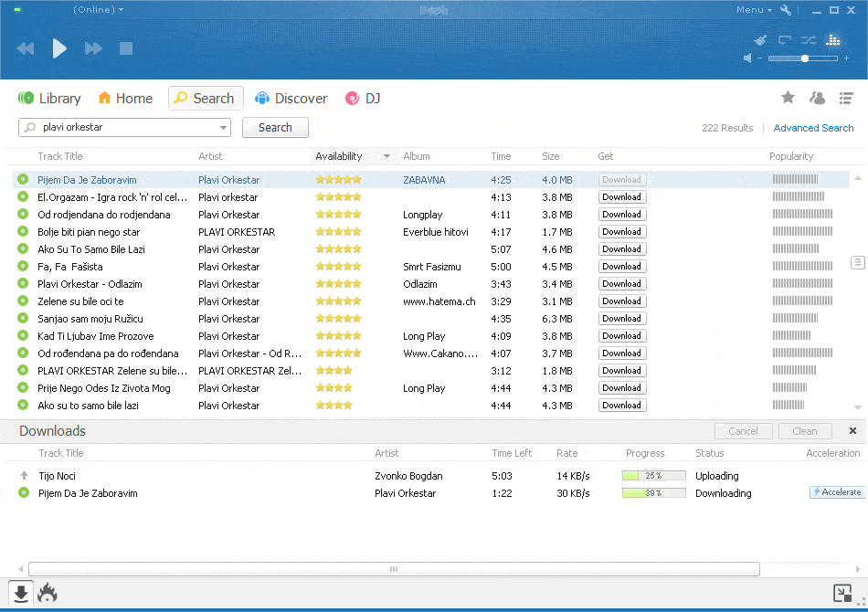This screenshot has height=612, width=868.
Task: Download Od rodjendana do rodjendana track
Action: (622, 214)
